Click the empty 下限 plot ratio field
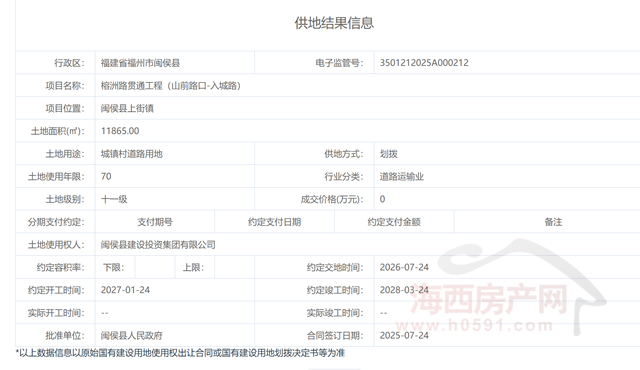Viewport: 640px width, 370px height. pyautogui.click(x=155, y=267)
